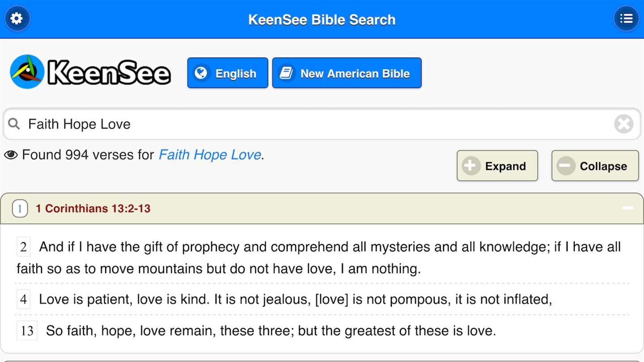Click the minus icon on Collapse
The height and width of the screenshot is (362, 644).
point(566,166)
